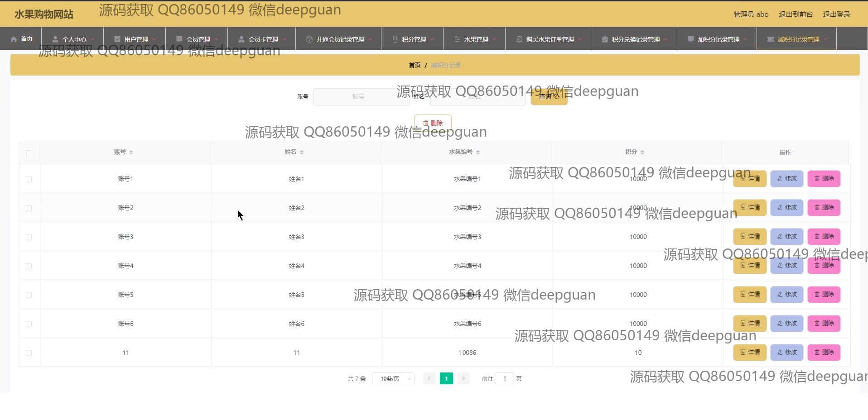Image resolution: width=868 pixels, height=420 pixels.
Task: Click 退出登录 to log out
Action: pyautogui.click(x=836, y=14)
